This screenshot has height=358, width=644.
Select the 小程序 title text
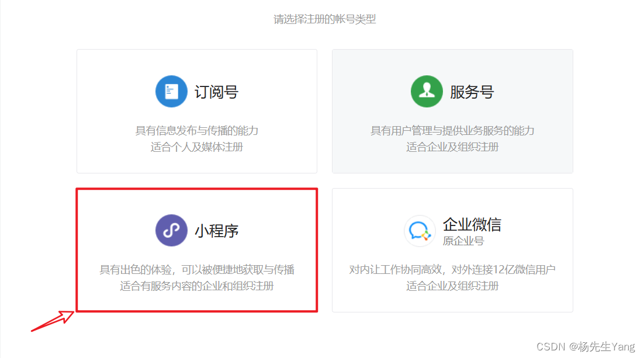[216, 231]
